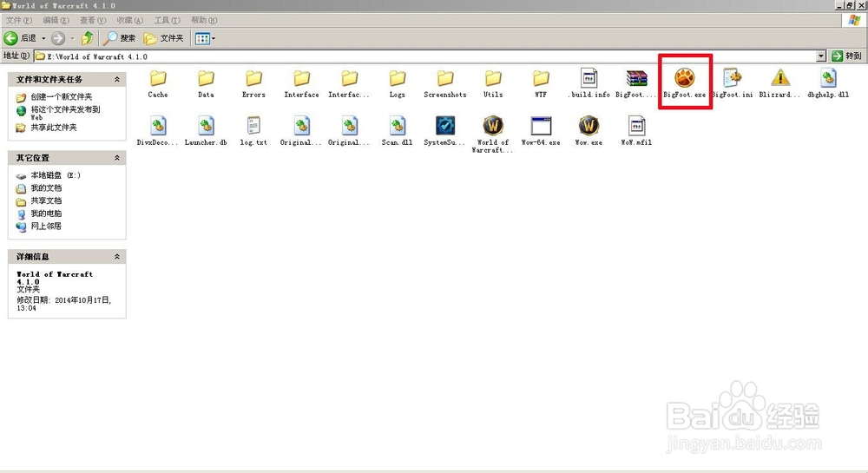This screenshot has width=868, height=473.
Task: Select the DivxDeco... file
Action: pyautogui.click(x=158, y=131)
